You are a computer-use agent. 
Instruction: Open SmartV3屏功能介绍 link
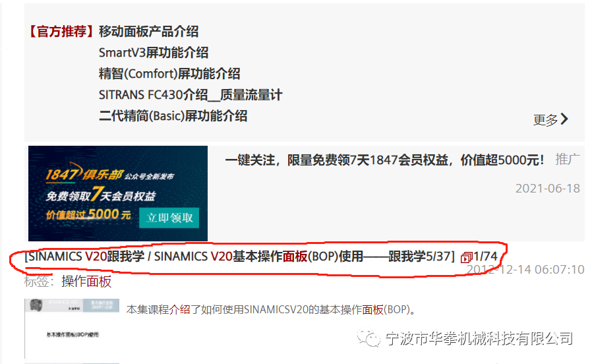[x=154, y=53]
